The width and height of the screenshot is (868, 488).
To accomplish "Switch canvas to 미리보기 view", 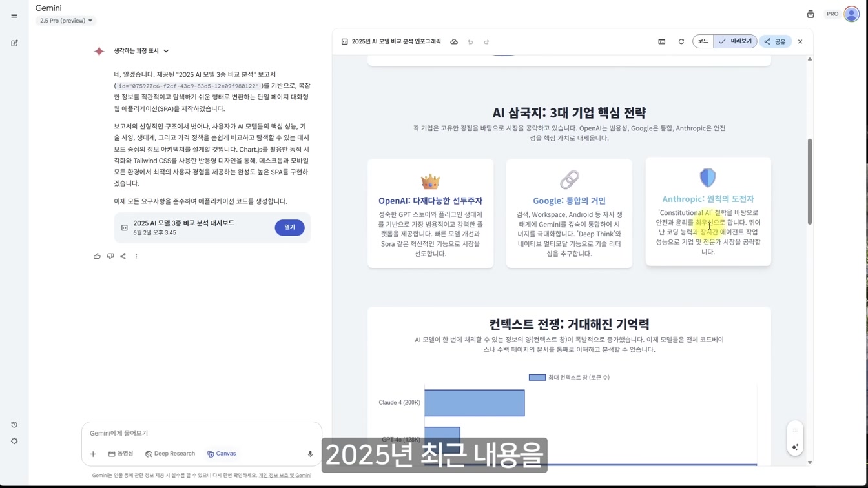I will pyautogui.click(x=736, y=41).
